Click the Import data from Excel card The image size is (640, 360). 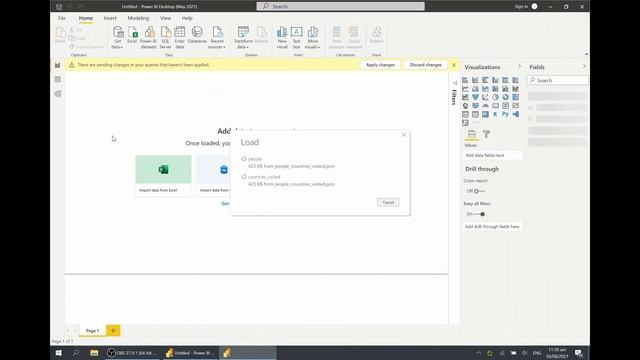coord(163,176)
